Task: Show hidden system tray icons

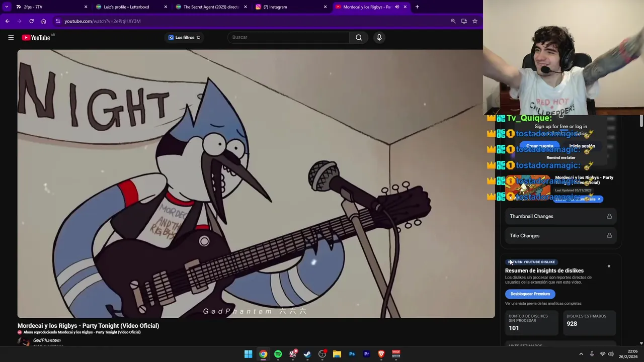Action: point(581,354)
